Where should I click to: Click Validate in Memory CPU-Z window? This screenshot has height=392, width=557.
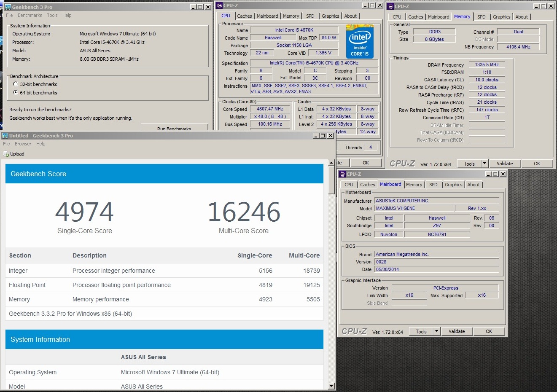tap(505, 164)
